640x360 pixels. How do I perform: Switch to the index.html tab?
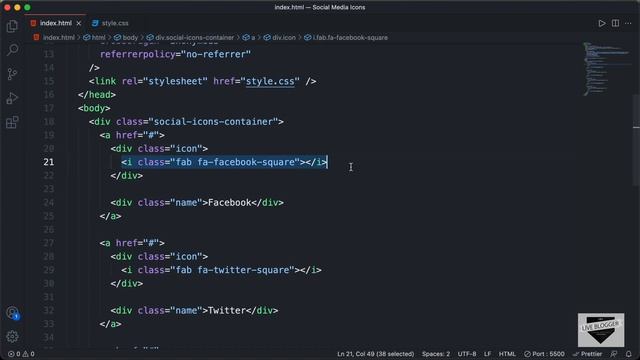[x=56, y=23]
